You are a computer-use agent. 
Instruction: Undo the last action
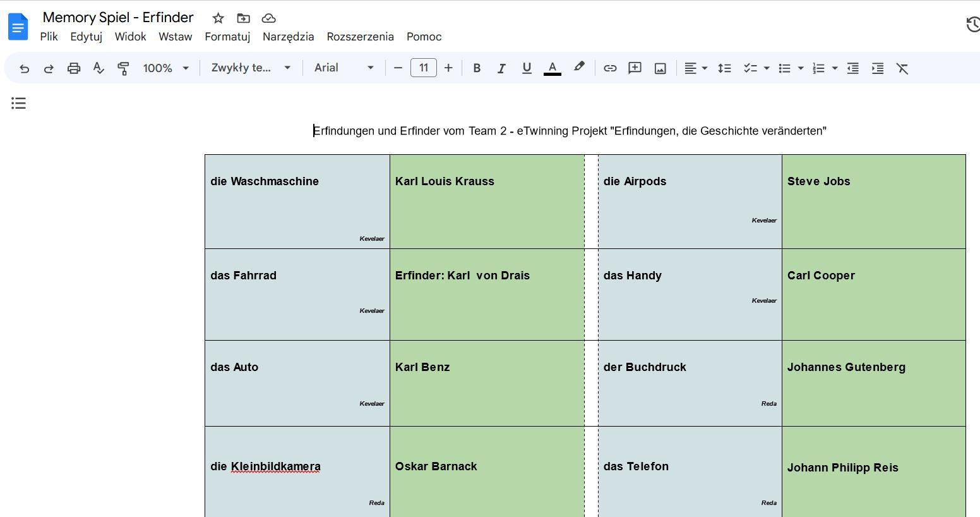click(24, 68)
